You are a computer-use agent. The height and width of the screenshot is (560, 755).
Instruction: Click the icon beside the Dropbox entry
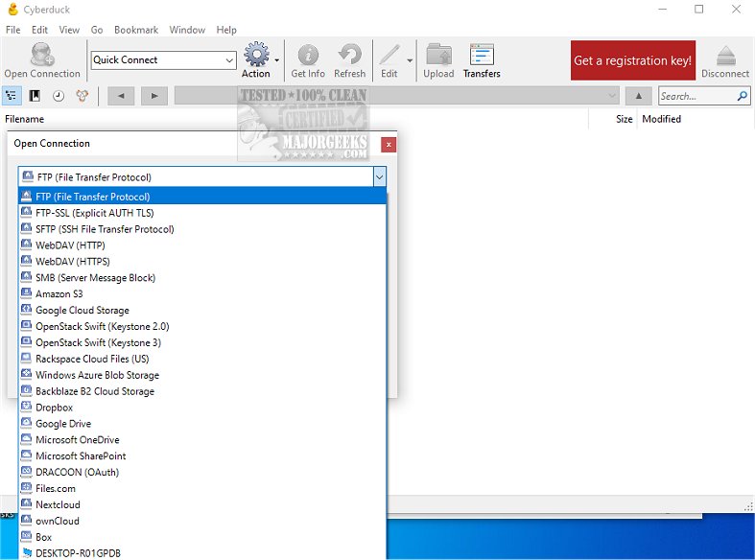27,407
